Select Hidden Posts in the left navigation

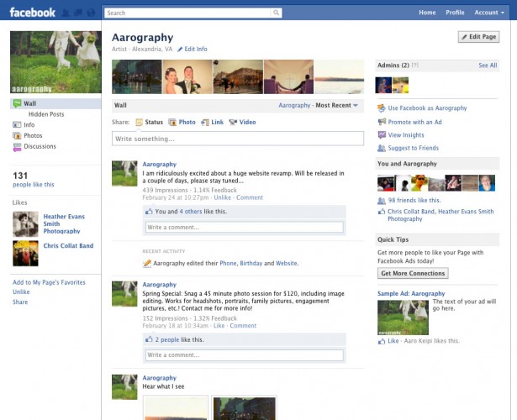(x=46, y=114)
